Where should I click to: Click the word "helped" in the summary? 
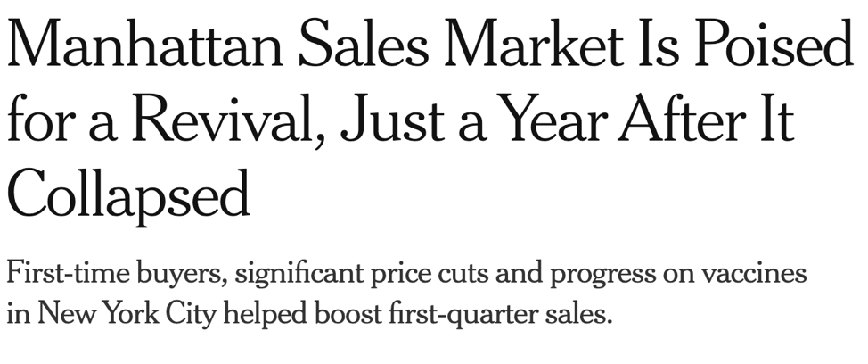click(x=265, y=315)
